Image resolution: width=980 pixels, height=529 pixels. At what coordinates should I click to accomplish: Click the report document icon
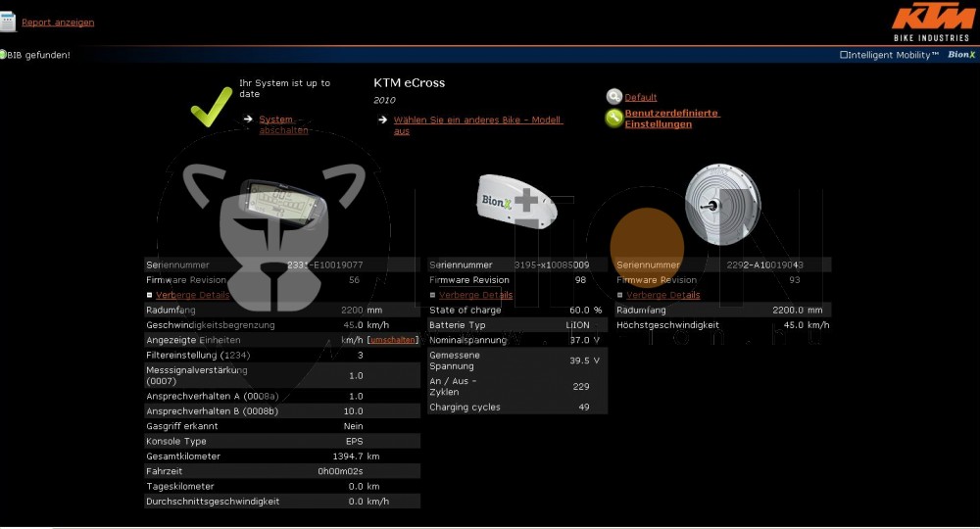pyautogui.click(x=8, y=22)
